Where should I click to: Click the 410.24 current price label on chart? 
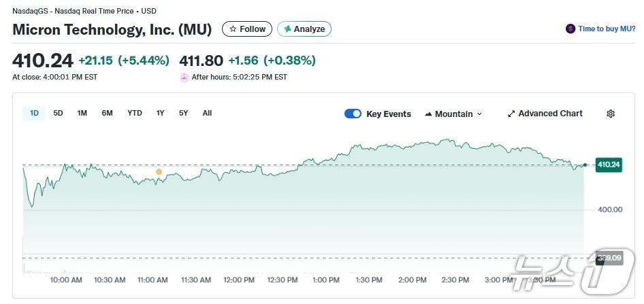[x=609, y=165]
